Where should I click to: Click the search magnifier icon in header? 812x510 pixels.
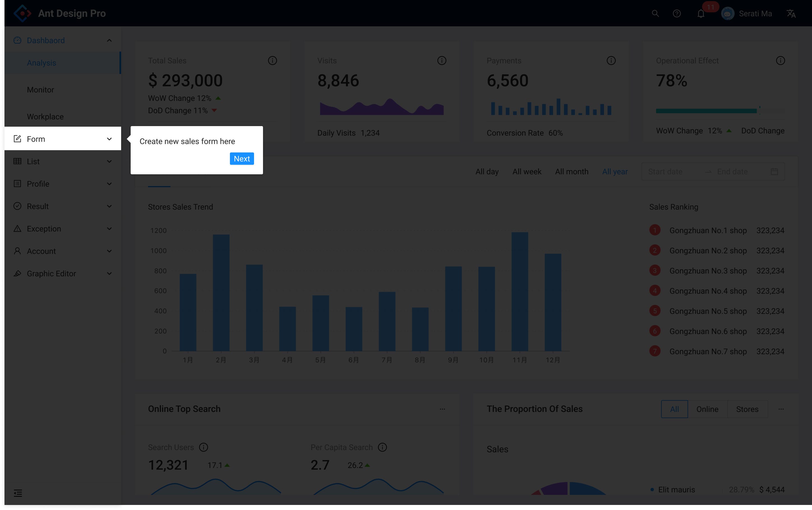point(655,13)
